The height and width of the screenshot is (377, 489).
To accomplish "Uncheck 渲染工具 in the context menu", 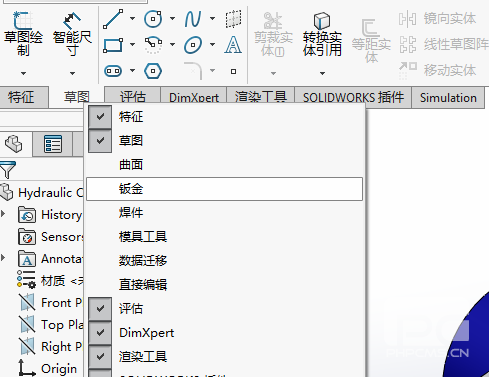I will 100,357.
